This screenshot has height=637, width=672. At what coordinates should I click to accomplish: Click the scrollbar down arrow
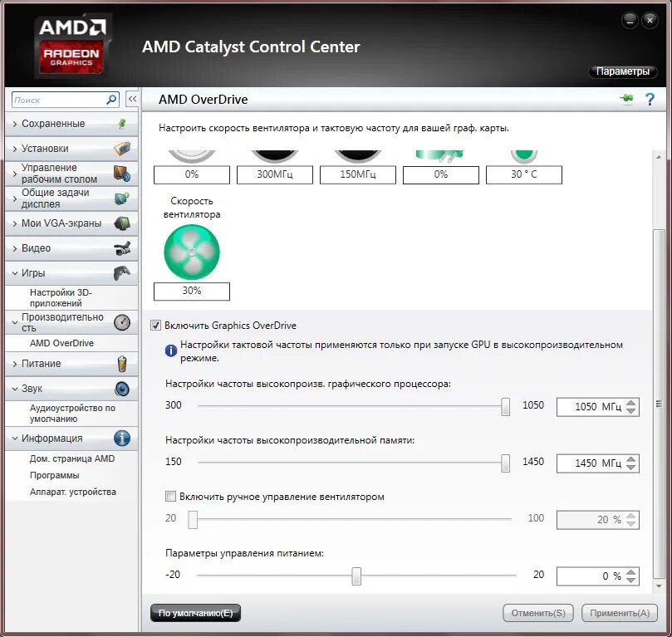659,586
